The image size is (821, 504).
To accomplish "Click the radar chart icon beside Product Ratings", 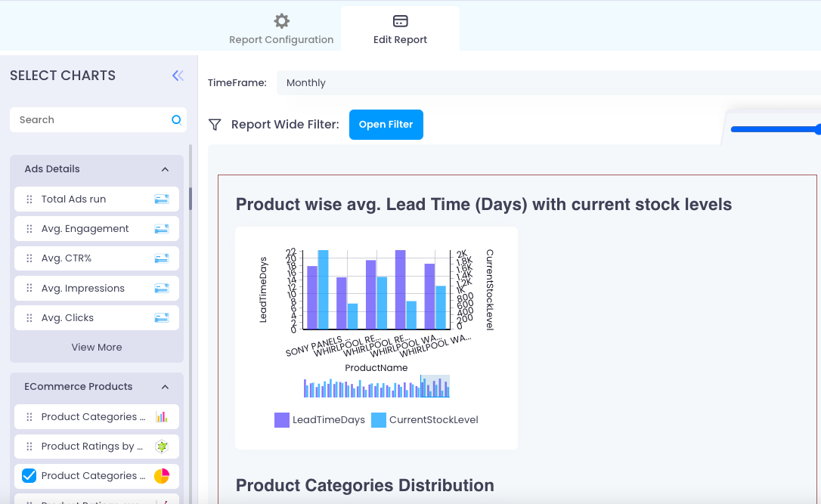I will tap(161, 446).
